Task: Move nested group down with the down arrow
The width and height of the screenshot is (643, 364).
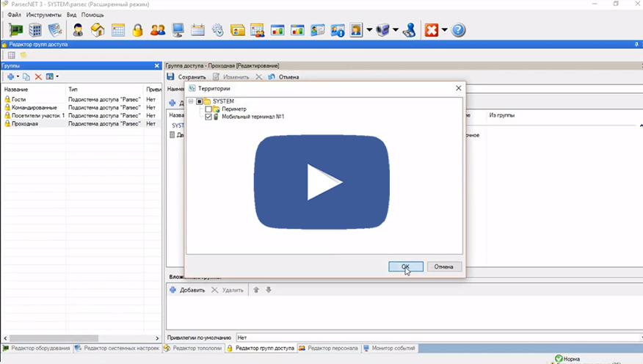Action: (x=269, y=290)
